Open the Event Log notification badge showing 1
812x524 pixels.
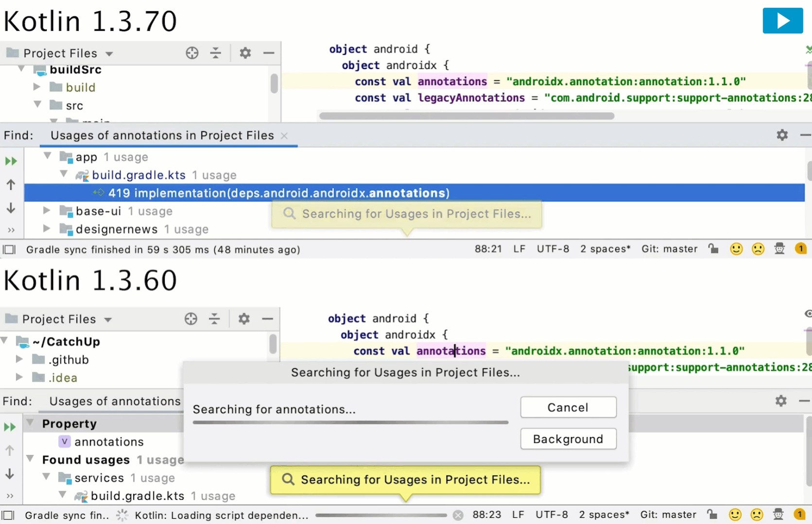click(x=800, y=249)
